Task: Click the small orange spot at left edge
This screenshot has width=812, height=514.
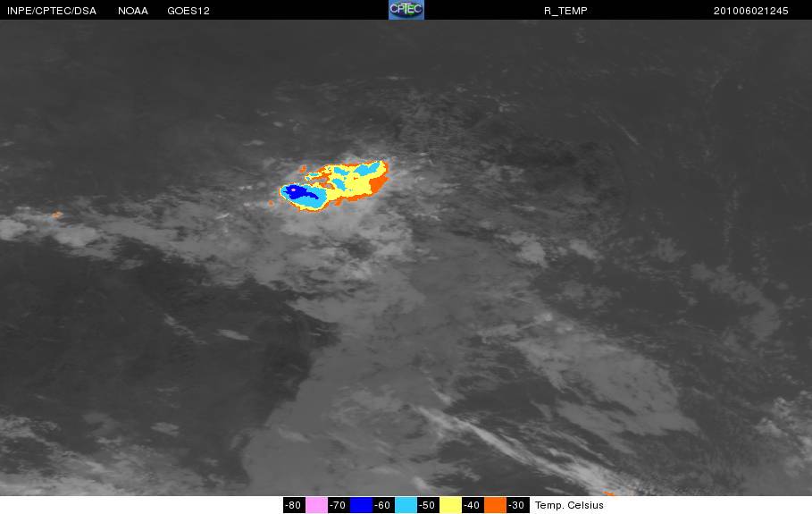Action: (x=57, y=215)
